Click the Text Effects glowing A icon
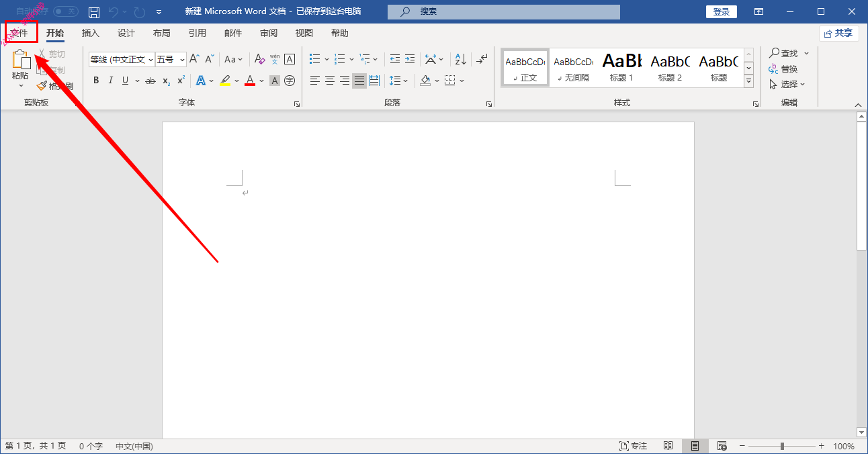 [200, 81]
